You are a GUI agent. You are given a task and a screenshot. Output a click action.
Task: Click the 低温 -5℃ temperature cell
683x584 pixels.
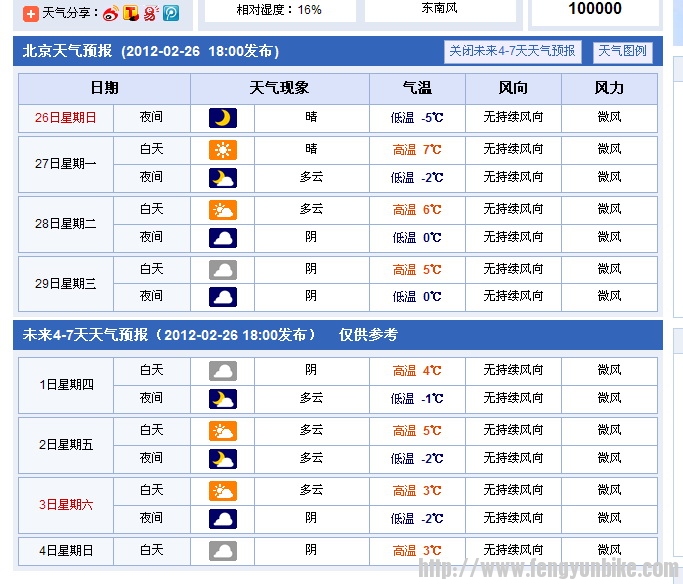417,118
